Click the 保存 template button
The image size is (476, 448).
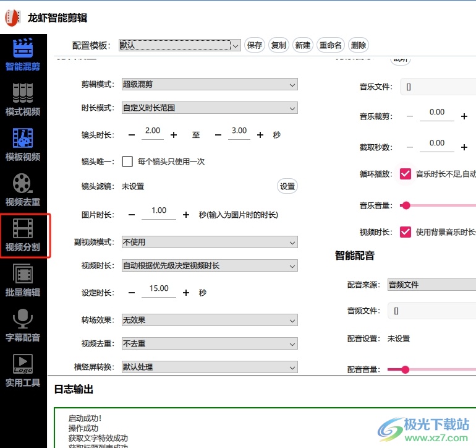point(254,45)
